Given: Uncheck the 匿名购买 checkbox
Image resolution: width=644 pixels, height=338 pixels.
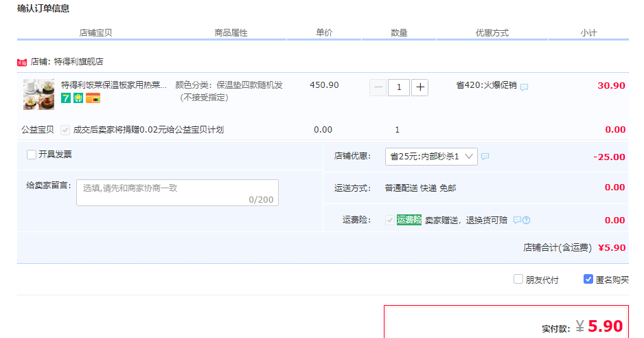Looking at the screenshot, I should (588, 280).
